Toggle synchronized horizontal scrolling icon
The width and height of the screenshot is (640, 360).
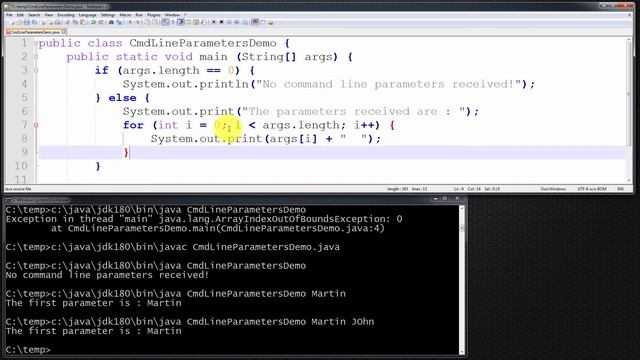click(x=155, y=22)
